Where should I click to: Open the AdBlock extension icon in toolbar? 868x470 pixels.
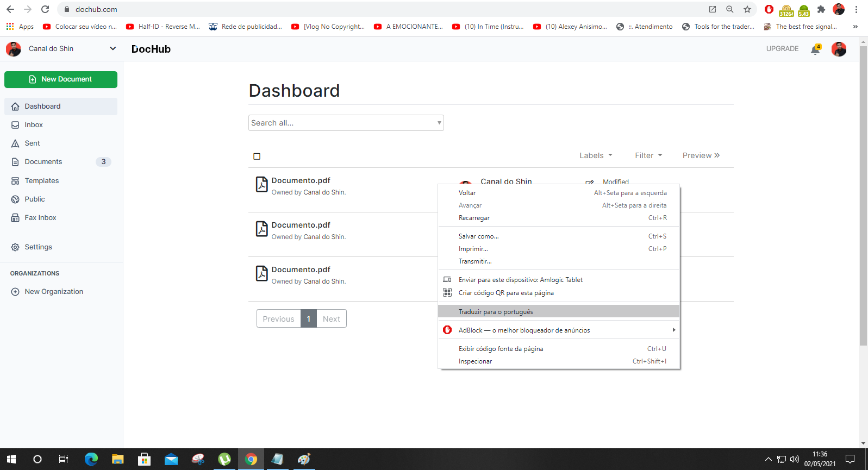coord(769,9)
